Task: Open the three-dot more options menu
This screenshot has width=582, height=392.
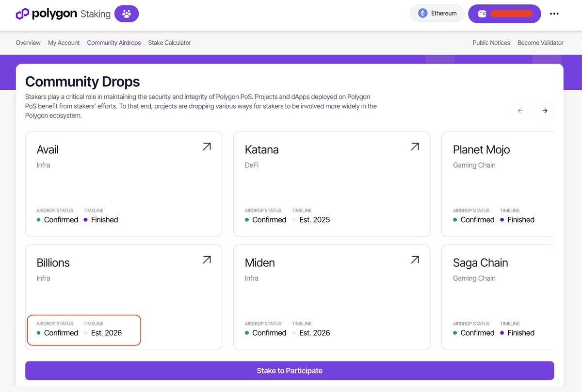Action: click(x=554, y=14)
